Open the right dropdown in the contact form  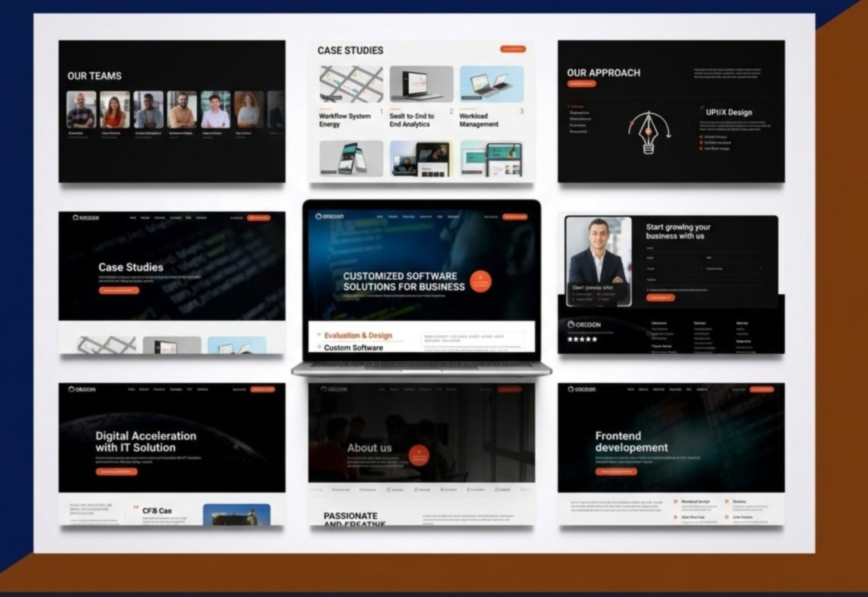point(733,269)
